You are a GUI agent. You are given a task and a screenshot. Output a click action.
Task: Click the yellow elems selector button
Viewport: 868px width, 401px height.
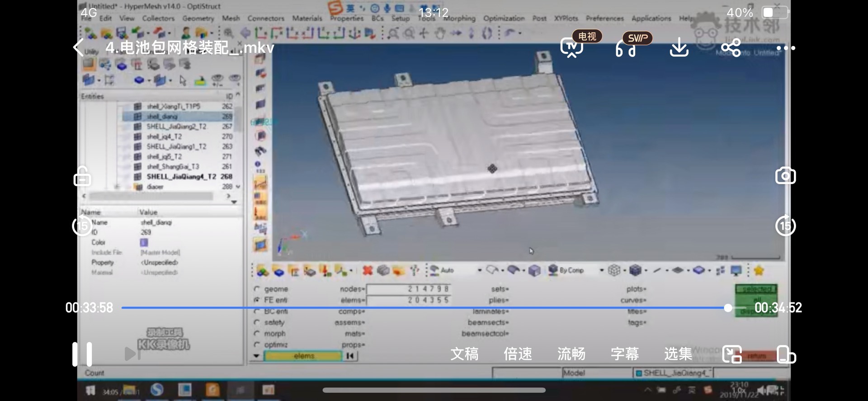(x=303, y=356)
